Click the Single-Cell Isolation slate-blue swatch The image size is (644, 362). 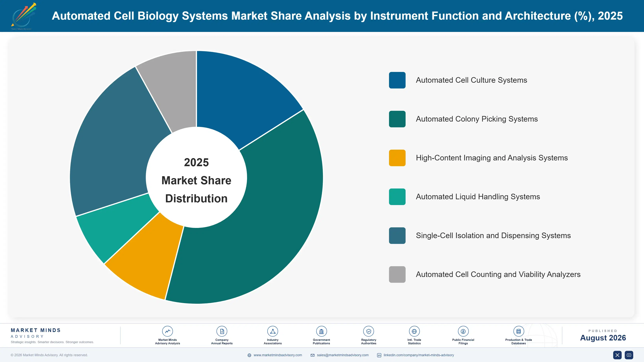pos(397,236)
